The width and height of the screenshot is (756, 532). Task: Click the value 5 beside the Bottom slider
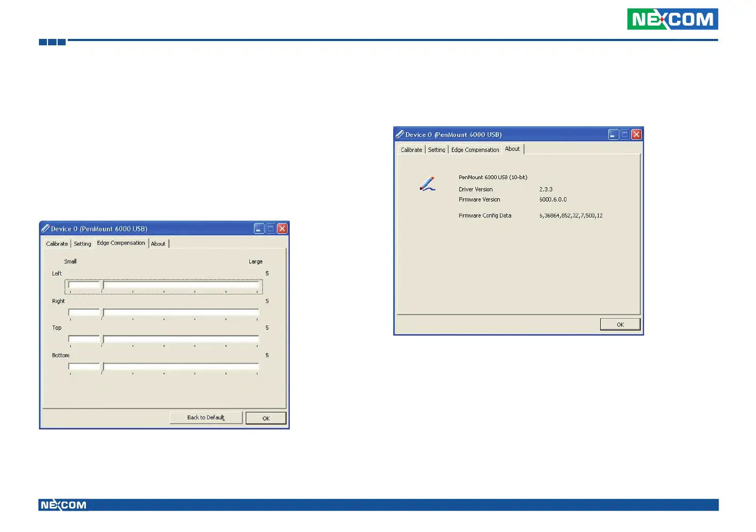(x=267, y=355)
